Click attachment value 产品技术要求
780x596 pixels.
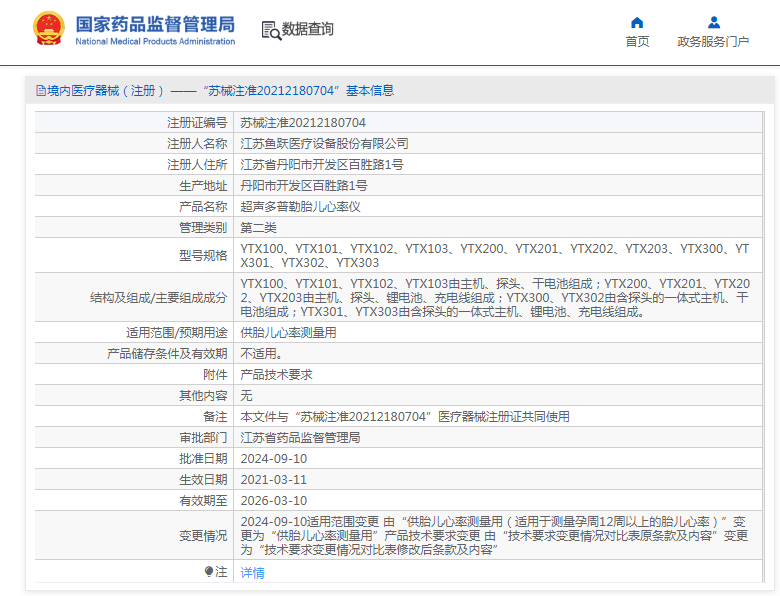276,374
